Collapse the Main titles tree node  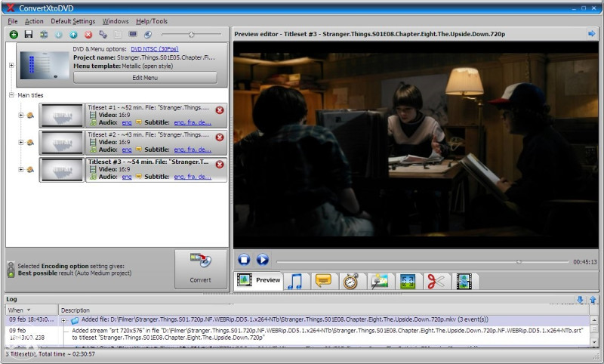pyautogui.click(x=11, y=94)
